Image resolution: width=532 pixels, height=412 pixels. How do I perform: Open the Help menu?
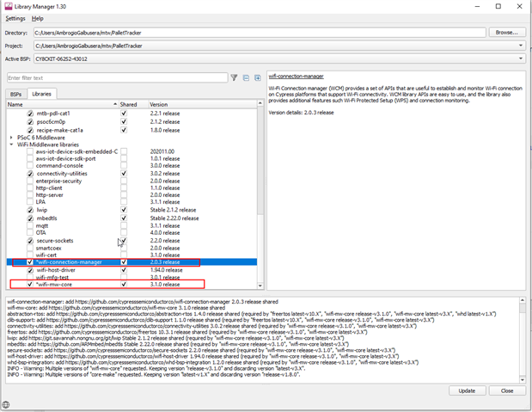tap(37, 18)
